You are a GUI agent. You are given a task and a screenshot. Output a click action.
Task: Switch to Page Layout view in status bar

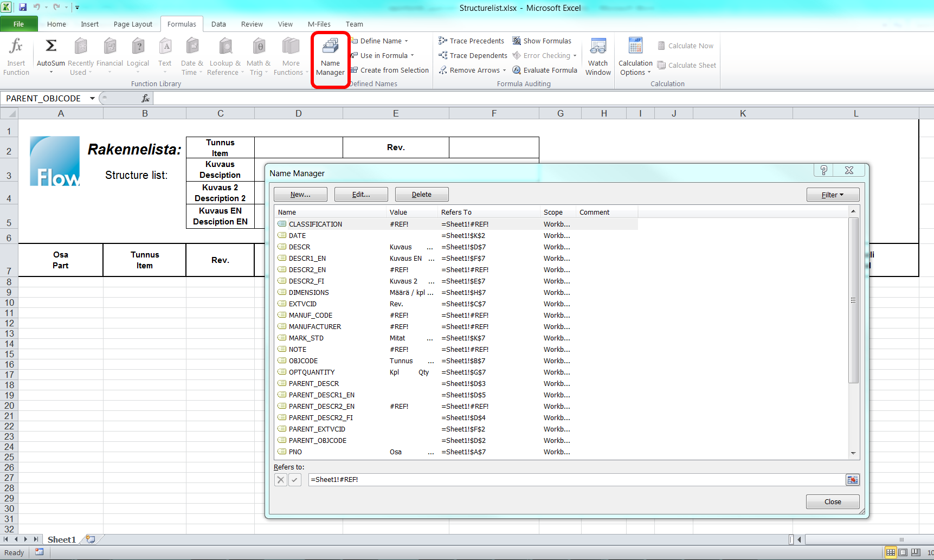point(903,552)
